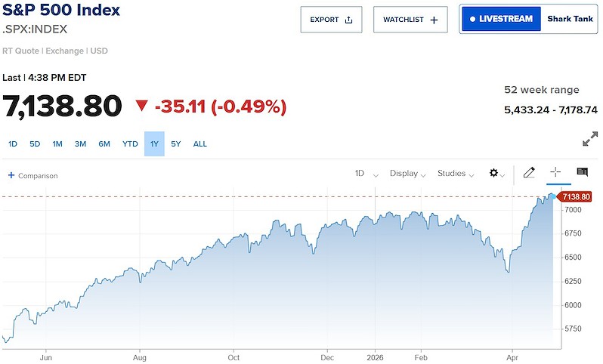Viewport: 603px width, 364px height.
Task: Expand the Display dropdown
Action: click(x=407, y=174)
